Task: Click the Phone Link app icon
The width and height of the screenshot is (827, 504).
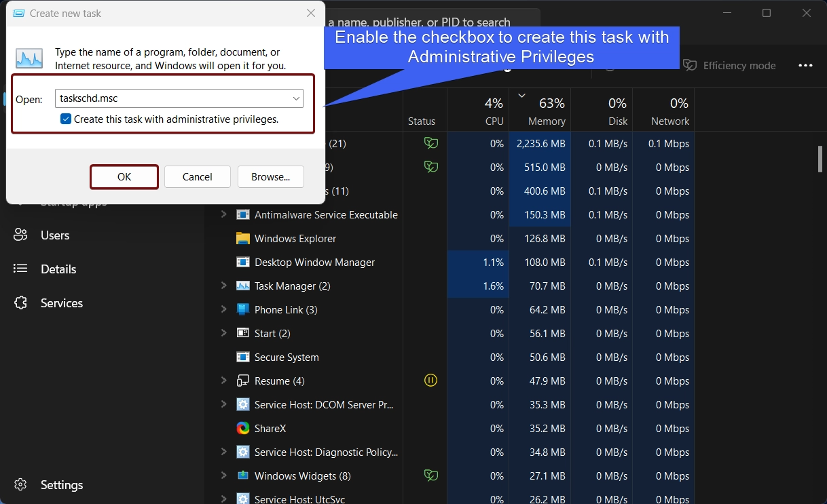Action: point(243,309)
